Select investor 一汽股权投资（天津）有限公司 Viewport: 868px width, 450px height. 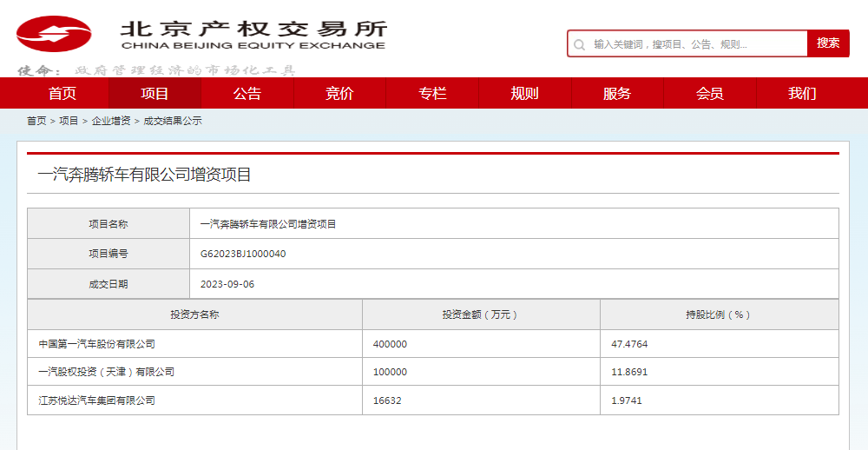click(x=106, y=372)
